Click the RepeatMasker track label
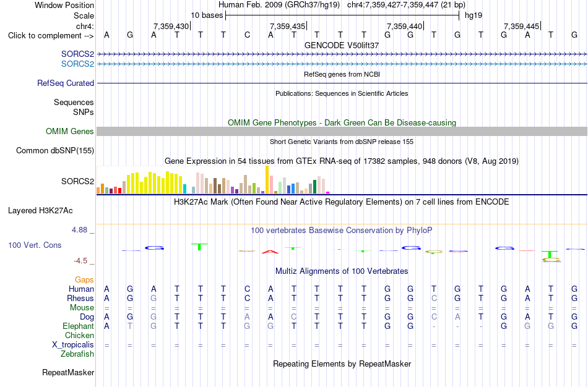The image size is (588, 387). (68, 372)
